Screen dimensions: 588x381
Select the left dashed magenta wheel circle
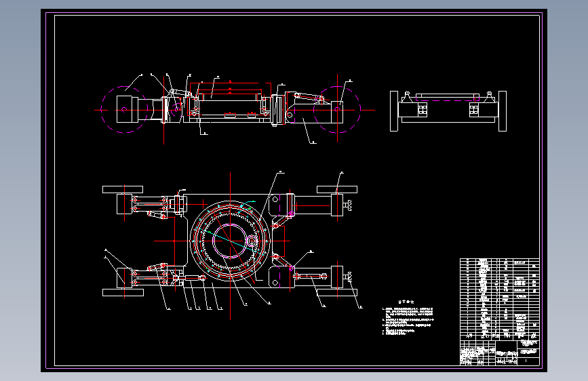124,110
